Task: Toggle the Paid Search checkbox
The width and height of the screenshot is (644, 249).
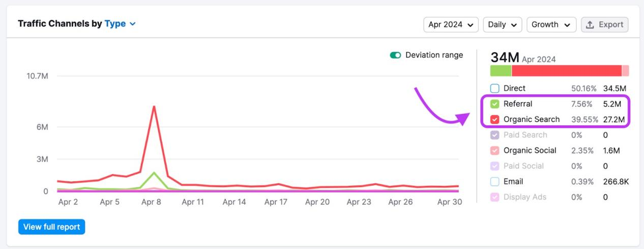Action: [x=495, y=135]
